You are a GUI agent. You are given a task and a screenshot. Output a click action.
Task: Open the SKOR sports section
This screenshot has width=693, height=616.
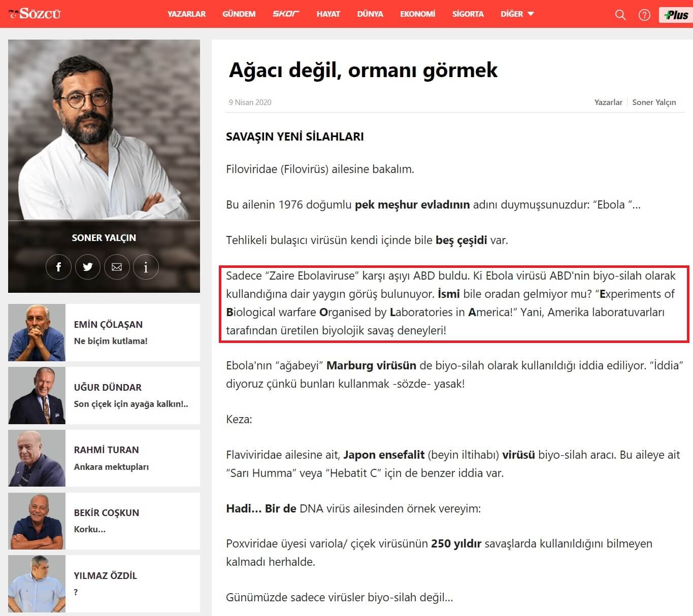286,14
